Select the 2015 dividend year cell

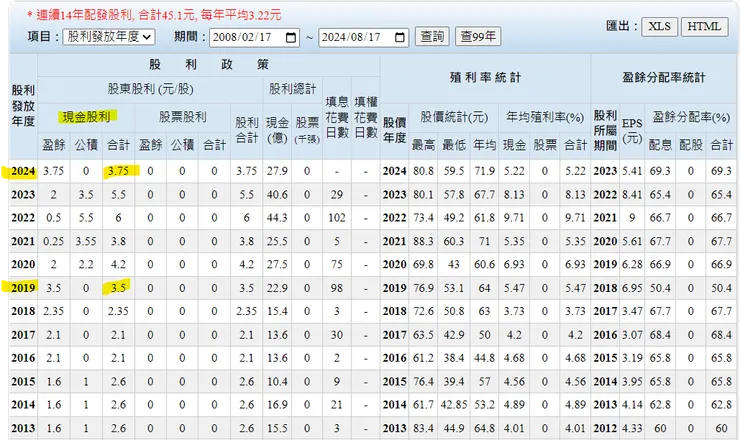point(23,381)
